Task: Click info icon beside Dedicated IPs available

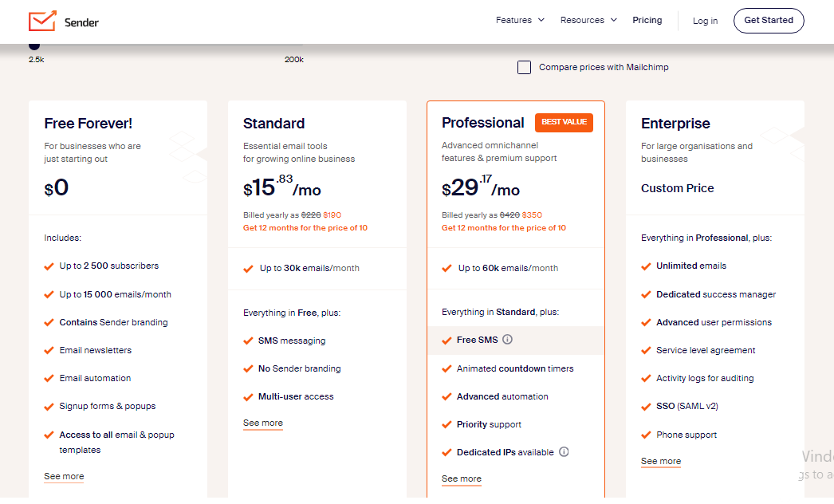Action: coord(564,452)
